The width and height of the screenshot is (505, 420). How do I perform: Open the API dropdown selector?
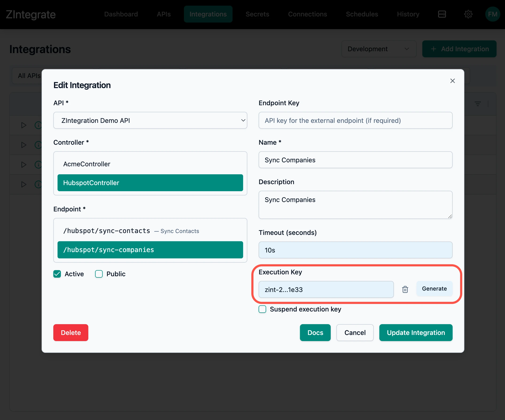[x=150, y=120]
